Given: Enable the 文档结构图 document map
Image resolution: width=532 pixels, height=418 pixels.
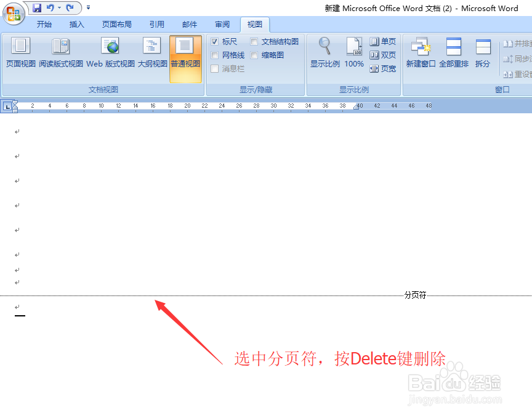Looking at the screenshot, I should tap(254, 41).
